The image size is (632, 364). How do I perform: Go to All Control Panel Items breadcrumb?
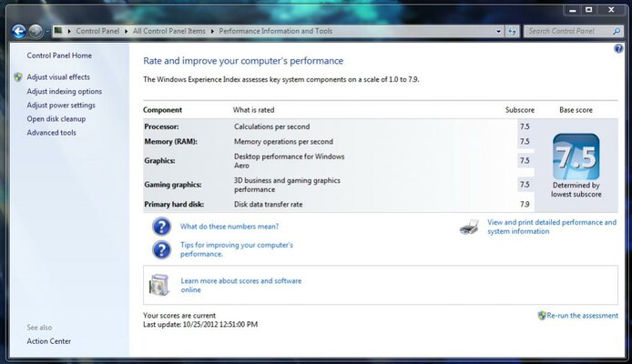(170, 31)
